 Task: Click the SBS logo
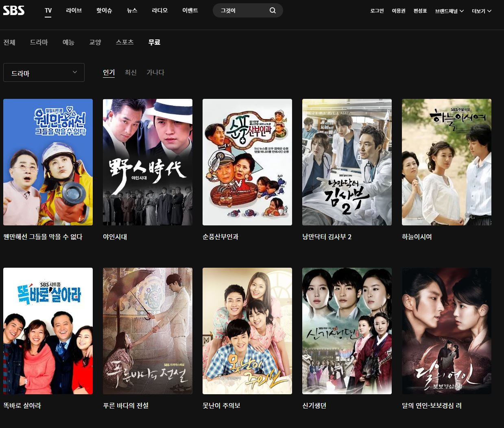coord(14,10)
